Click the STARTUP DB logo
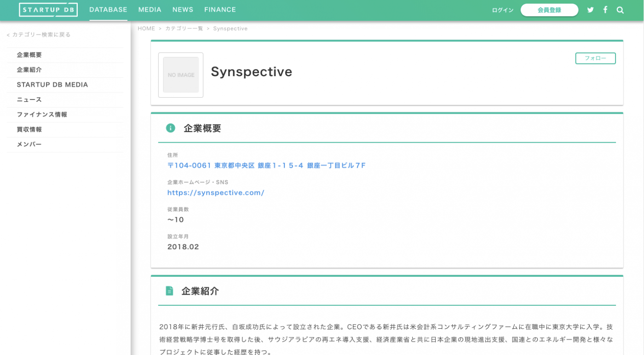 tap(48, 10)
